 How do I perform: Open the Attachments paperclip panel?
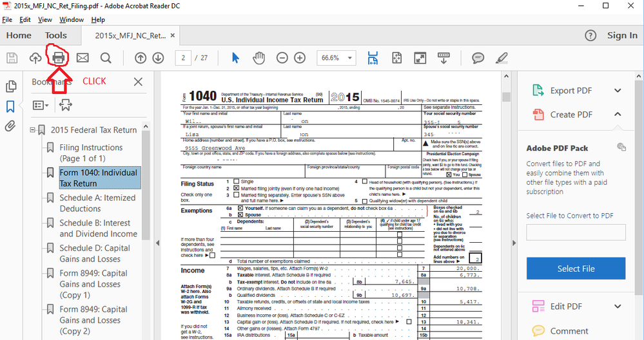click(10, 126)
